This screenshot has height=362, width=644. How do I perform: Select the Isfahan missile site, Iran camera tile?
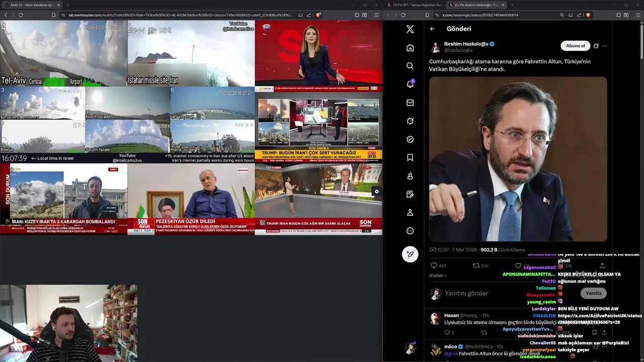coord(191,53)
